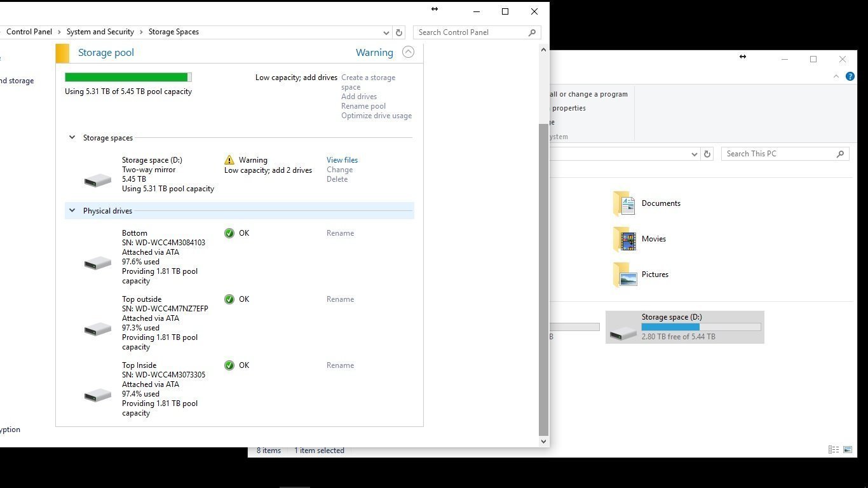Click the yellow Warning triangle icon for Storage space
868x488 pixels.
229,160
